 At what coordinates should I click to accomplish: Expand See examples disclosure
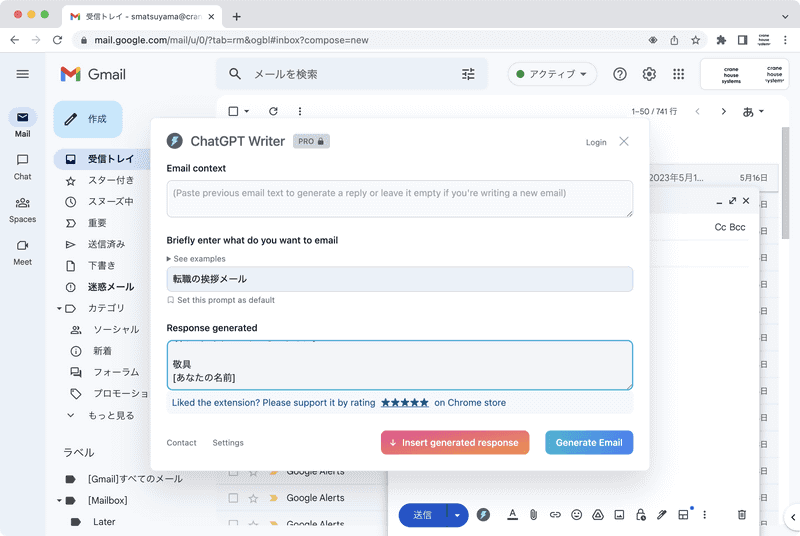(196, 259)
